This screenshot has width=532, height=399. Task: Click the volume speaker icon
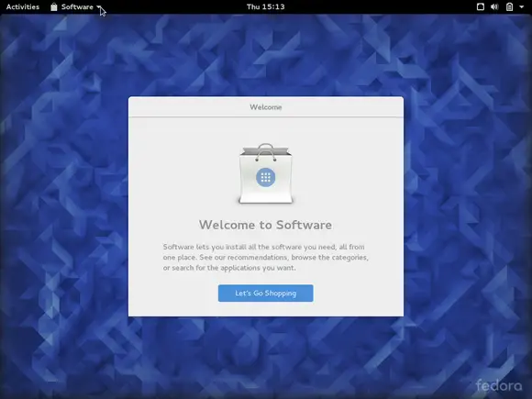coord(494,6)
